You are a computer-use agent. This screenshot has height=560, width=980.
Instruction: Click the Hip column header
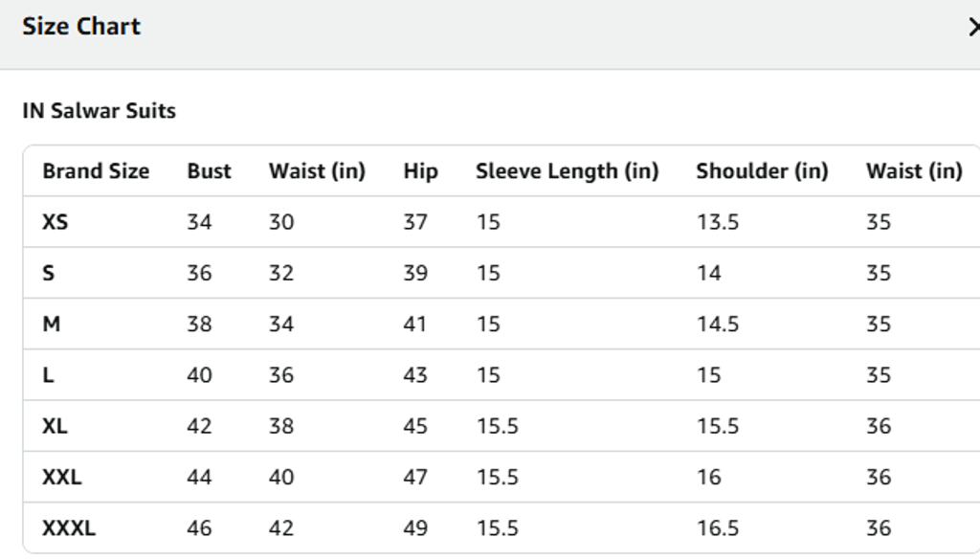pyautogui.click(x=420, y=171)
